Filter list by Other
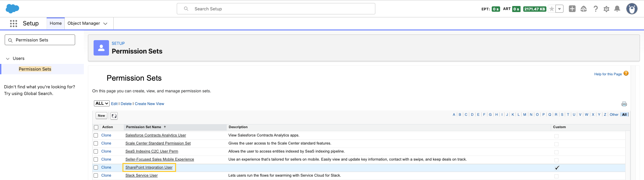644x180 pixels. pos(614,114)
